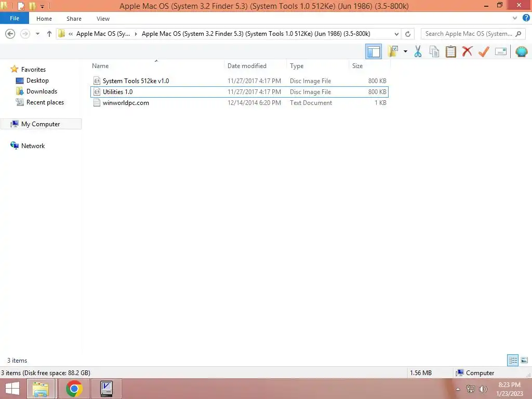Open File Explorer from the taskbar

pyautogui.click(x=41, y=389)
